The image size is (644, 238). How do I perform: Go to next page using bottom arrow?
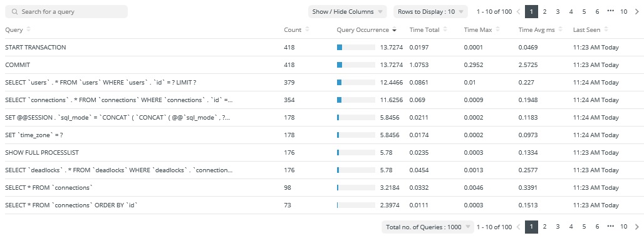coord(637,227)
